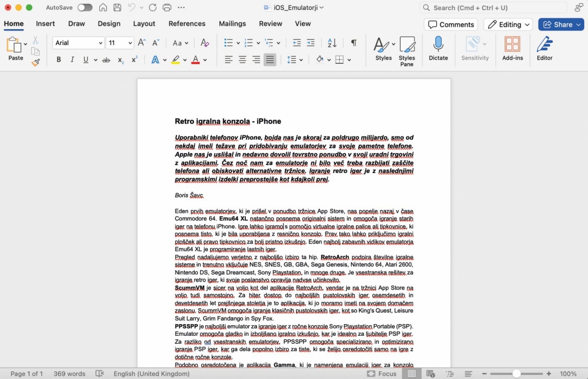Open Add-ins from the ribbon

pos(513,49)
